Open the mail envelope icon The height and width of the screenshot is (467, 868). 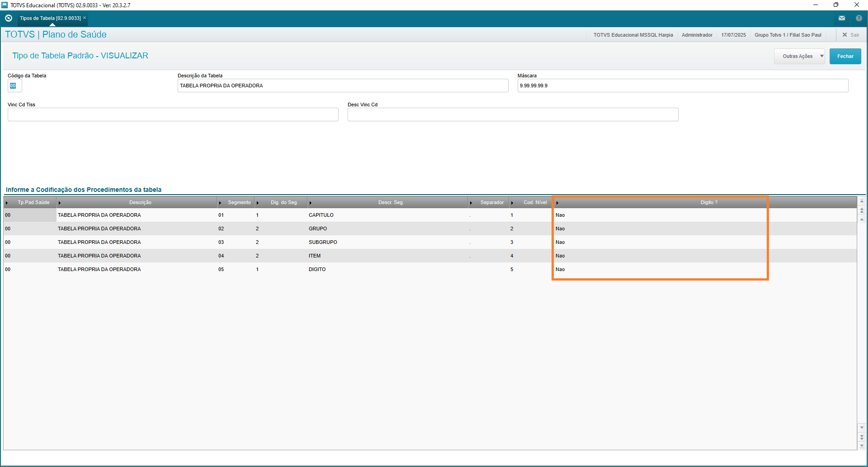[842, 18]
